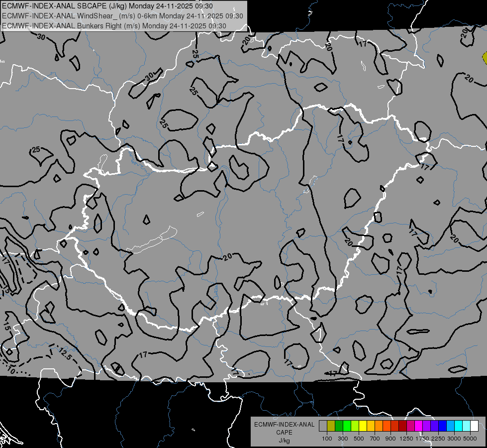Select the dark red legend swatch

pyautogui.click(x=403, y=426)
